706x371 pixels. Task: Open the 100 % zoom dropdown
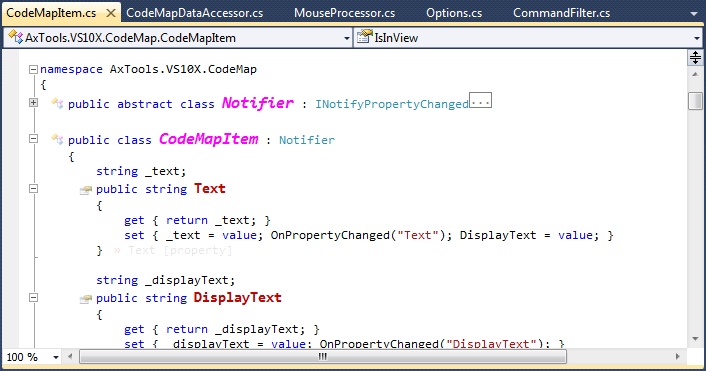click(56, 357)
